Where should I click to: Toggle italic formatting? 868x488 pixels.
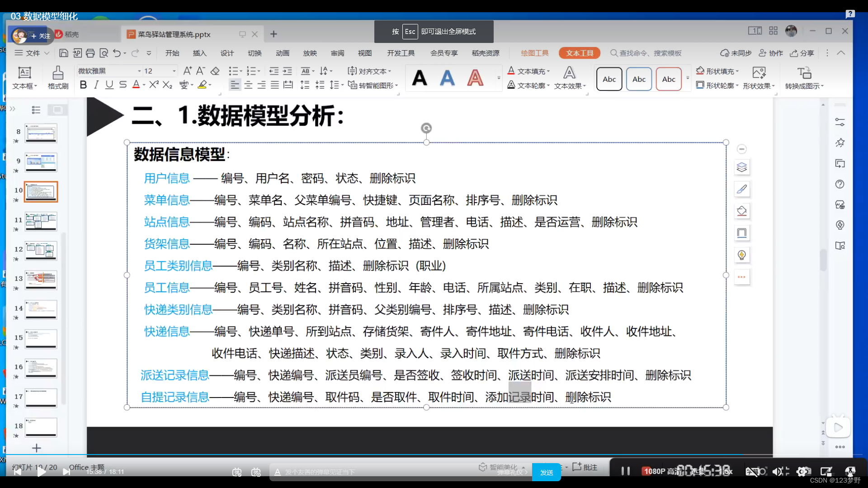coord(96,85)
